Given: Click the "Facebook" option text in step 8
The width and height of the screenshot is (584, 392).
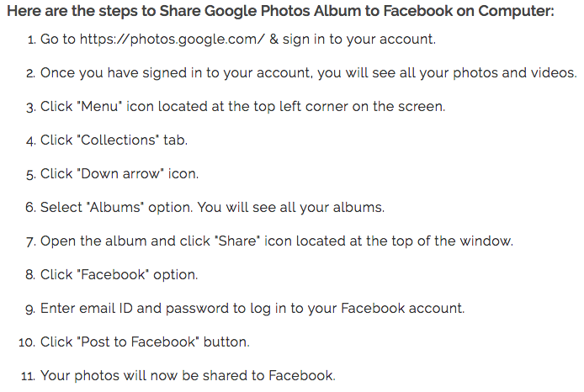Looking at the screenshot, I should point(113,275).
